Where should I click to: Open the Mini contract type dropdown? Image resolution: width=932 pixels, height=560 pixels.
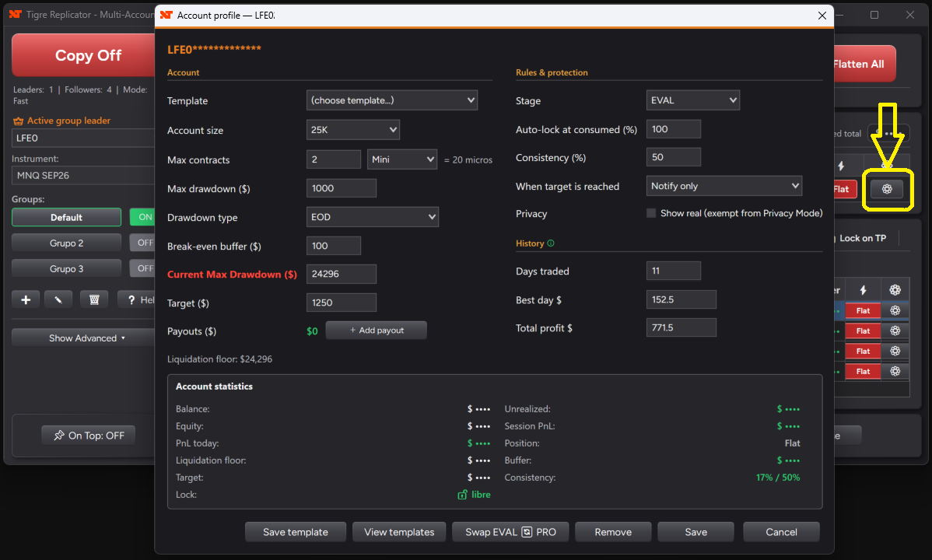402,159
